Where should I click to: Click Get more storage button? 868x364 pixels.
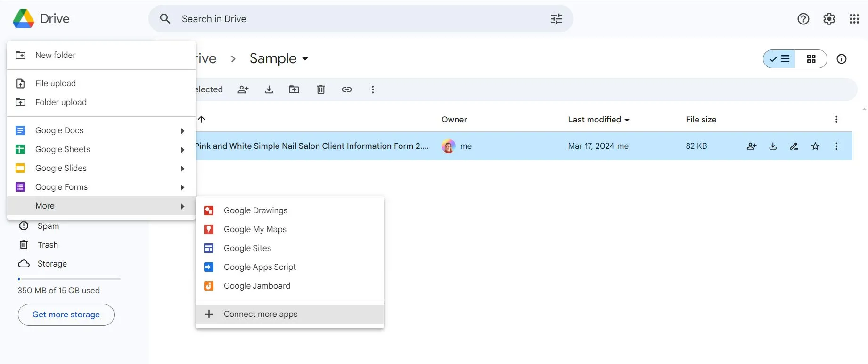[x=66, y=315]
